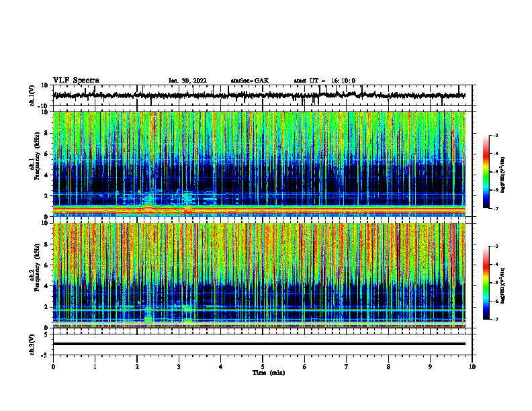Click the "8" kHz tick on ch.2 spectrogram axis
532x411 pixels.
pyautogui.click(x=46, y=244)
